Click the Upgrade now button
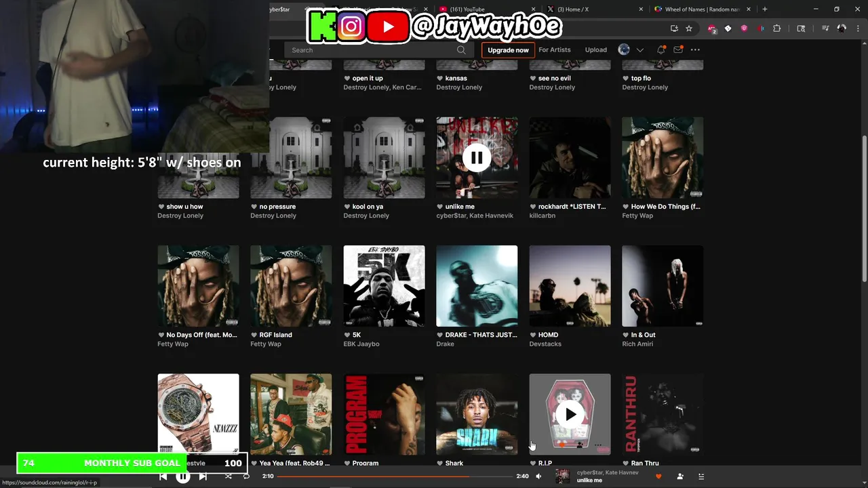 tap(508, 49)
